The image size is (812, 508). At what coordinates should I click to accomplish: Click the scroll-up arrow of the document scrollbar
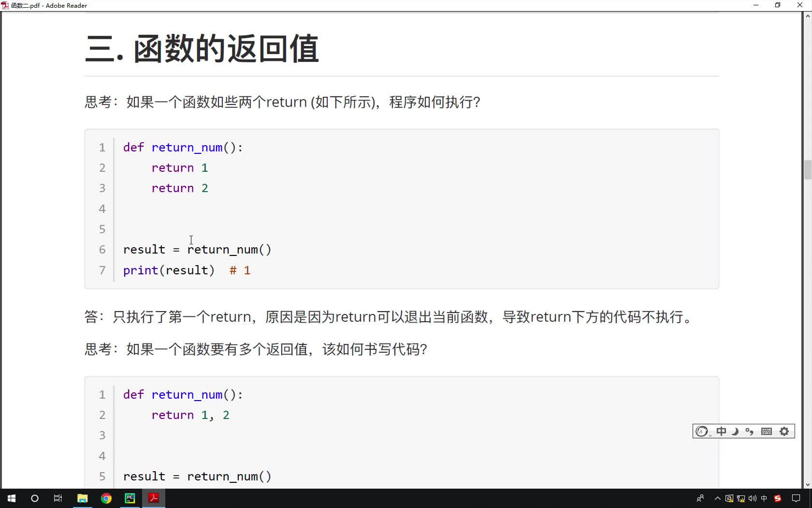(x=808, y=16)
